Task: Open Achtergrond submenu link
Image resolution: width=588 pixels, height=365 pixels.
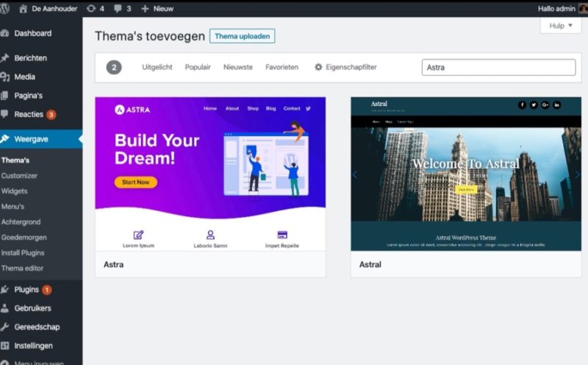Action: coord(21,222)
